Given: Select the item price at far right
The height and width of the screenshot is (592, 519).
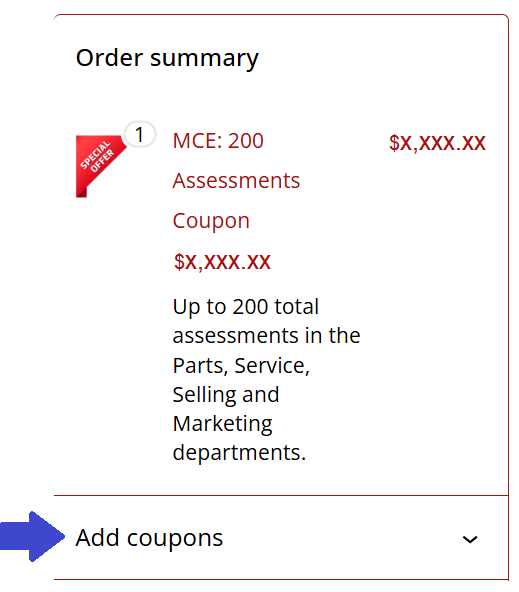Looking at the screenshot, I should click(x=437, y=143).
